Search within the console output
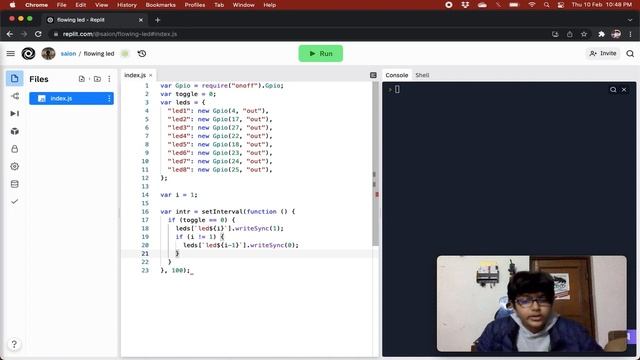640x360 pixels. coord(613,89)
